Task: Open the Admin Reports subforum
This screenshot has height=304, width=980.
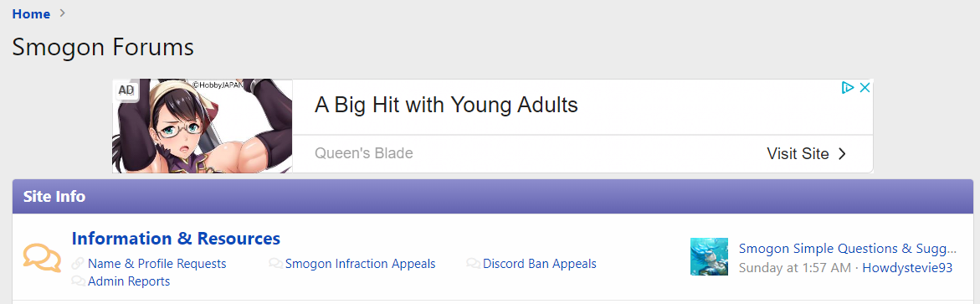Action: (129, 281)
